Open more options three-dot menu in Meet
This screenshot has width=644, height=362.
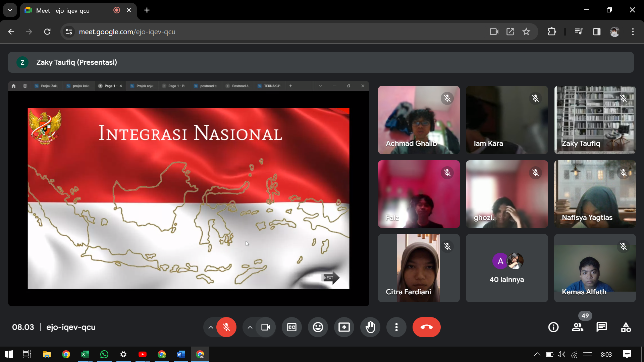coord(396,327)
